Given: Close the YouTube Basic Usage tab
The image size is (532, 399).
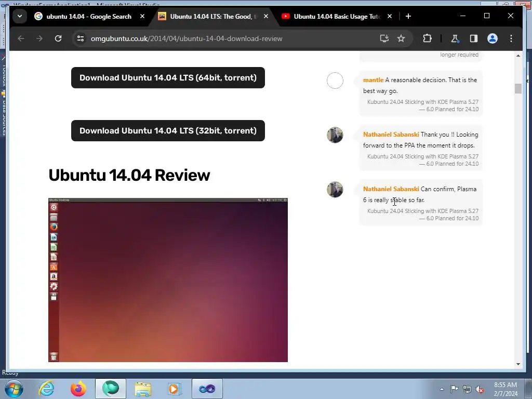Looking at the screenshot, I should (x=390, y=16).
